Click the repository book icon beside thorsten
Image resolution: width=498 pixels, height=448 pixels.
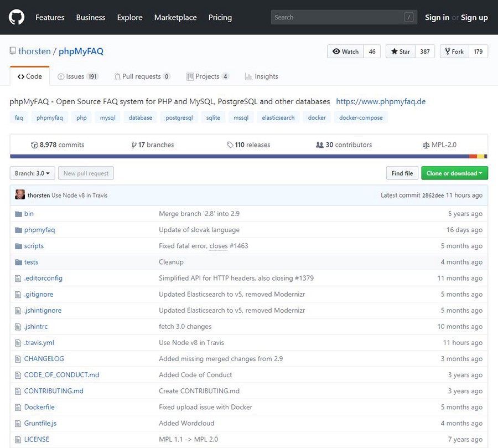[x=13, y=52]
